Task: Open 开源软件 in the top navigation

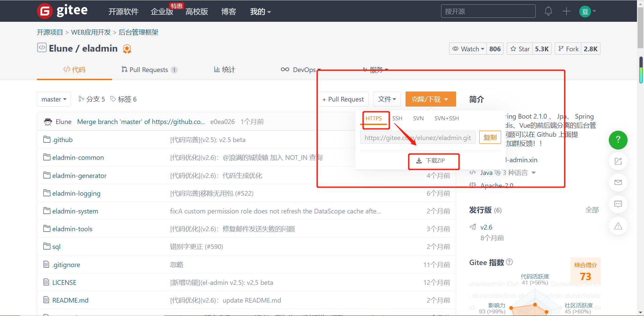Action: (123, 12)
